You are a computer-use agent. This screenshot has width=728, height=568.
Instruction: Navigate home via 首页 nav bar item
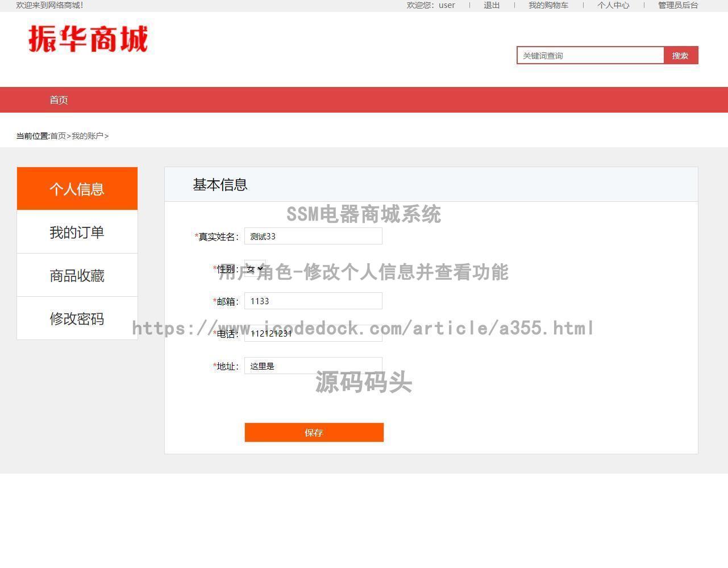pos(59,99)
